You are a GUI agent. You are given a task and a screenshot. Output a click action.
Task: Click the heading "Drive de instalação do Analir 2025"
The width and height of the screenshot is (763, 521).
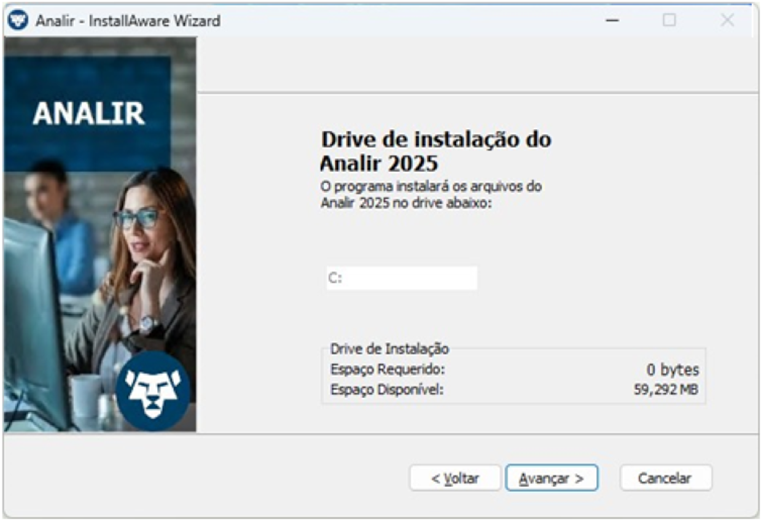tap(436, 151)
